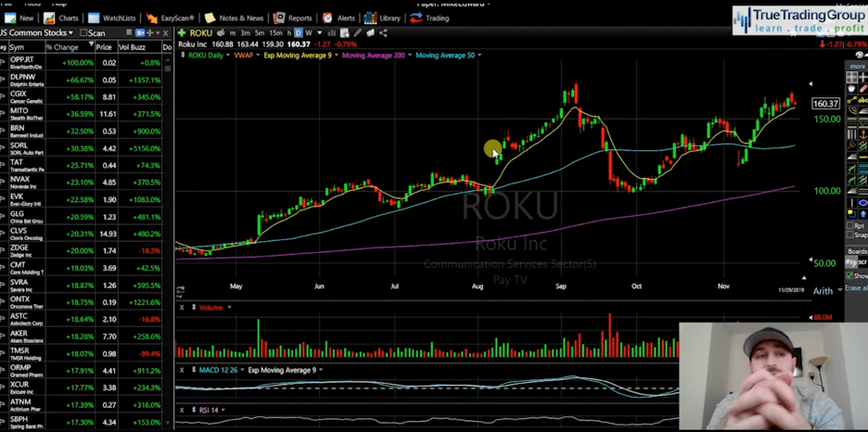Image resolution: width=868 pixels, height=432 pixels.
Task: Click the MACD pane resize arrows icon
Action: pyautogui.click(x=194, y=370)
